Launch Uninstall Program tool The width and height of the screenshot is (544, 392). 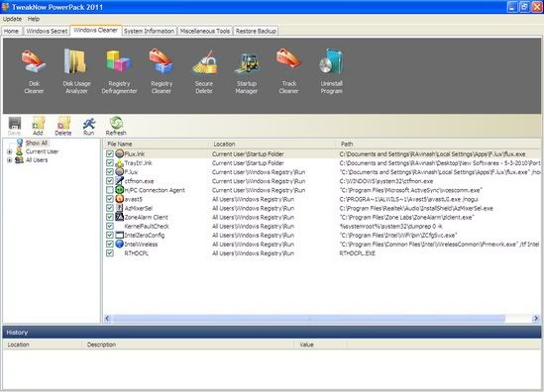(331, 71)
